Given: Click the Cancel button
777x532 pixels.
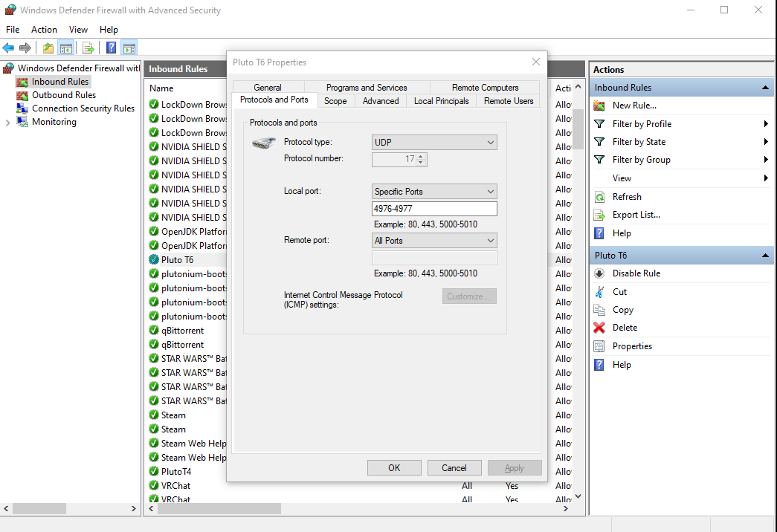Looking at the screenshot, I should [x=454, y=467].
